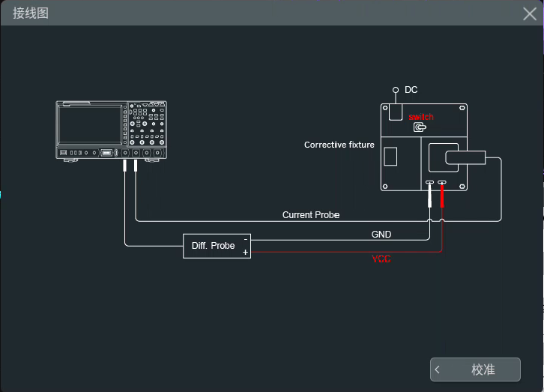Click the red switch label
The width and height of the screenshot is (544, 392).
pos(421,117)
